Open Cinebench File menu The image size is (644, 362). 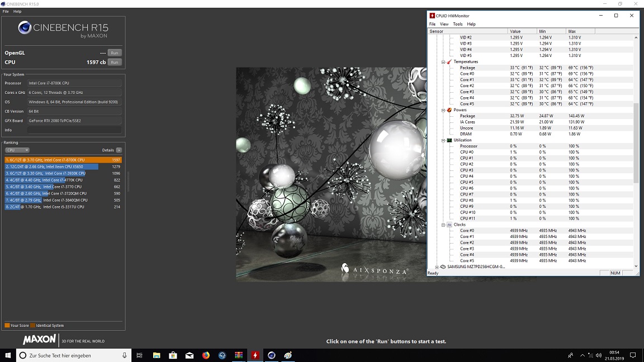pos(6,12)
